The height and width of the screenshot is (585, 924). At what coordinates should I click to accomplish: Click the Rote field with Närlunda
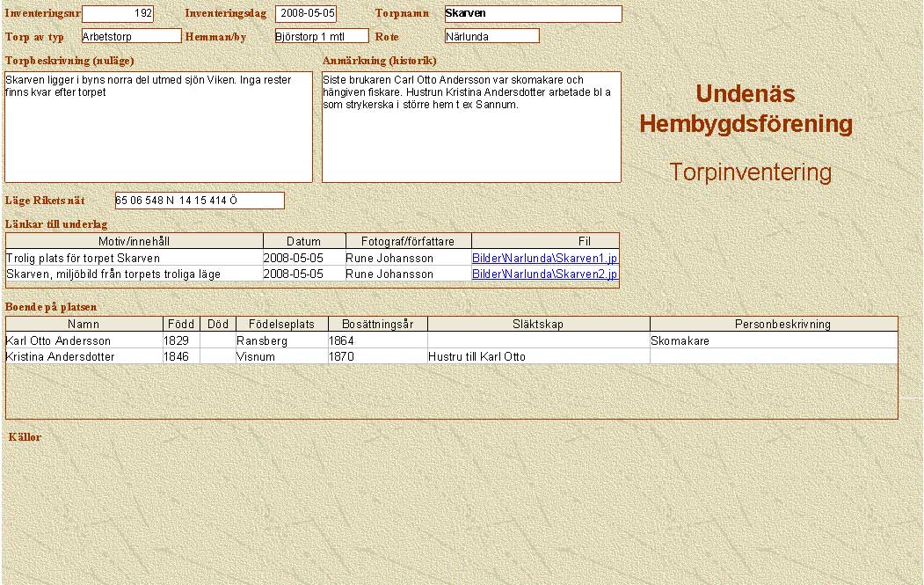491,36
